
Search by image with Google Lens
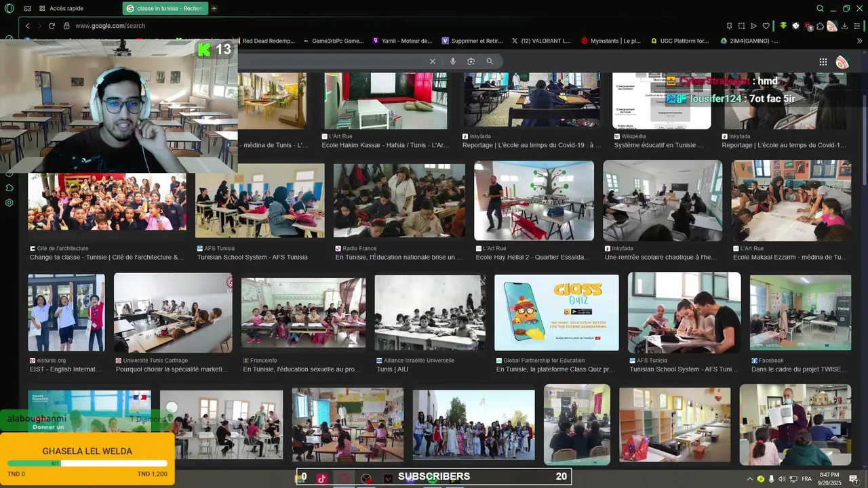pos(471,62)
